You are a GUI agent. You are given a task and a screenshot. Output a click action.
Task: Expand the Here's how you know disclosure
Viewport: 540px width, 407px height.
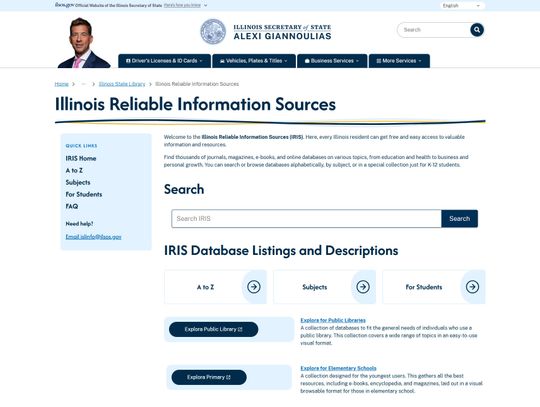click(185, 6)
